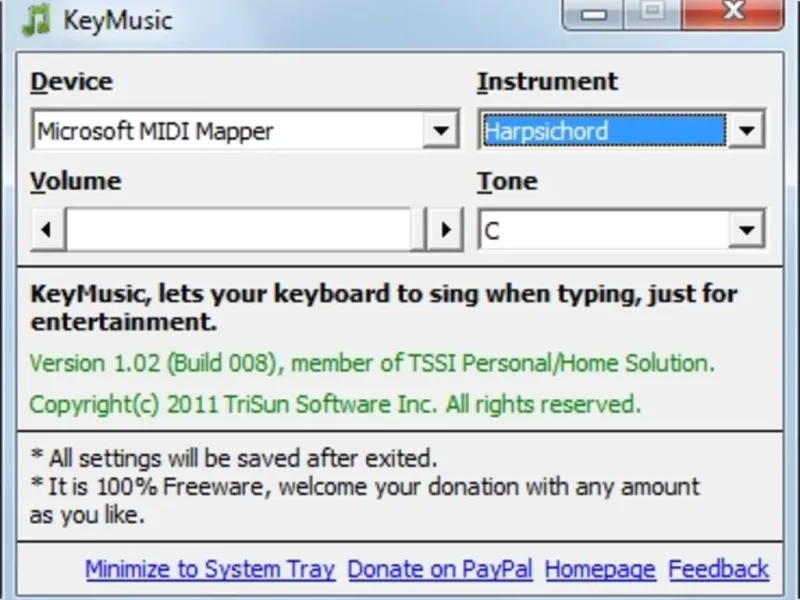Open the Feedback link
This screenshot has height=600, width=800.
[718, 569]
